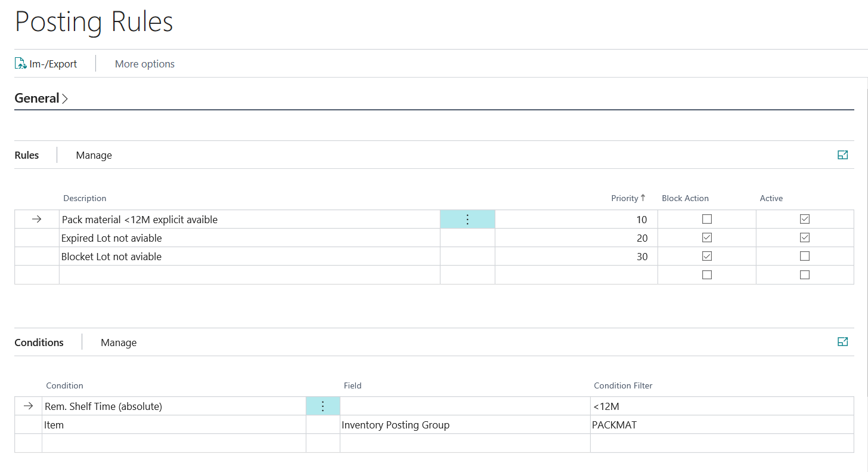Expand the Conditions part to full page
This screenshot has height=472, width=868.
tap(842, 342)
